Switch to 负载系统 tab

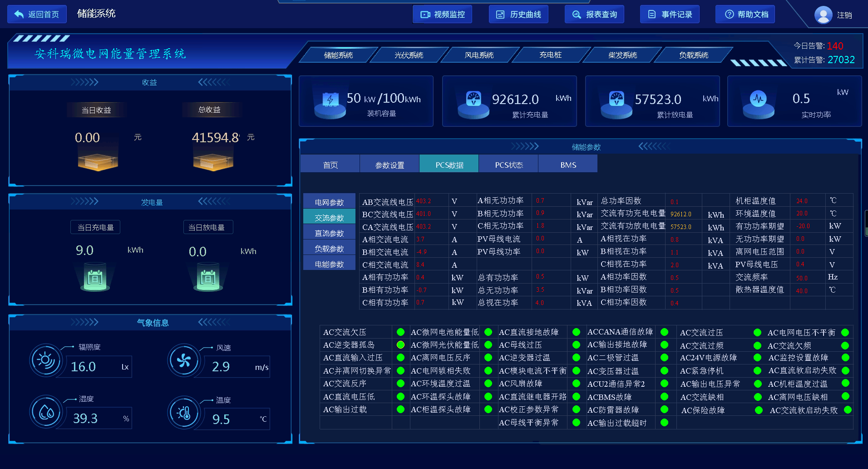click(x=694, y=55)
